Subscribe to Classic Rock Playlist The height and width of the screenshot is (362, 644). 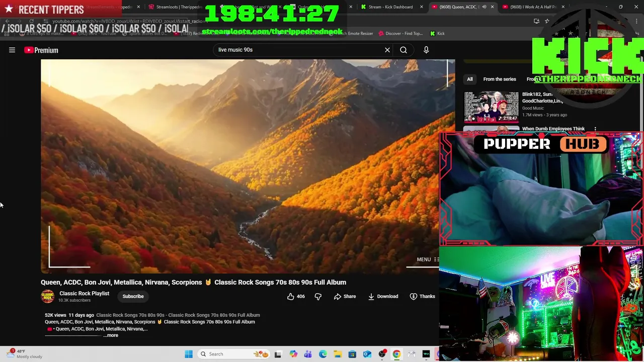[133, 296]
